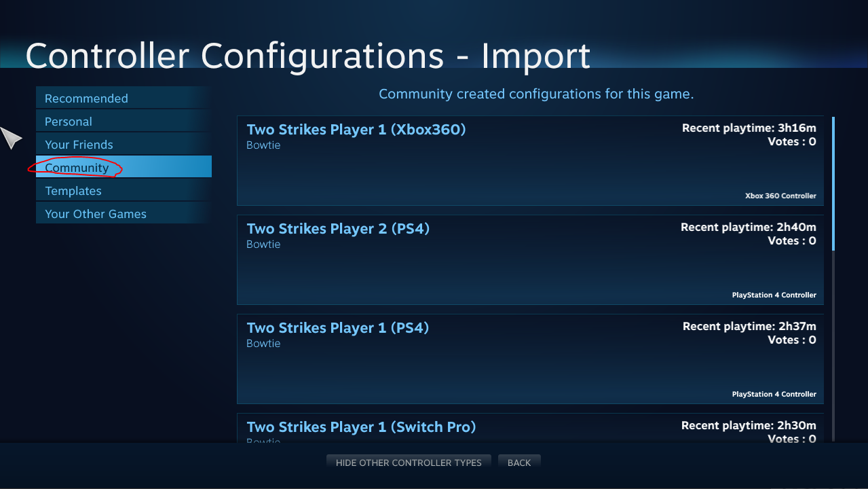
Task: Open the Templates tab
Action: point(73,191)
